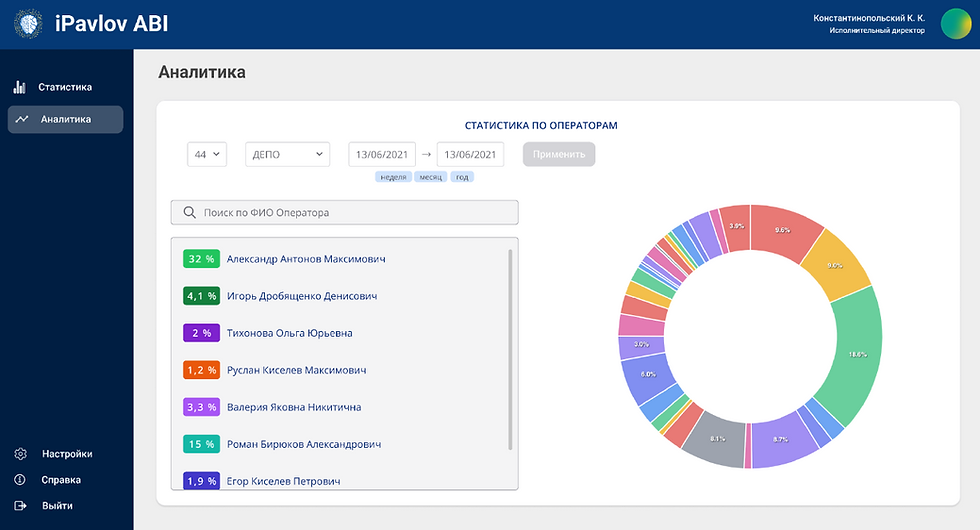
Task: Click the operator list scrollbar
Action: 510,349
